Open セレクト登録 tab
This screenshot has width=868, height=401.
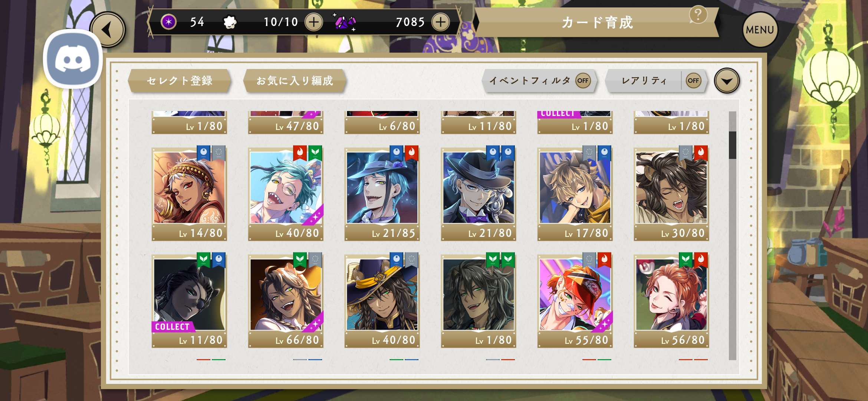coord(180,81)
